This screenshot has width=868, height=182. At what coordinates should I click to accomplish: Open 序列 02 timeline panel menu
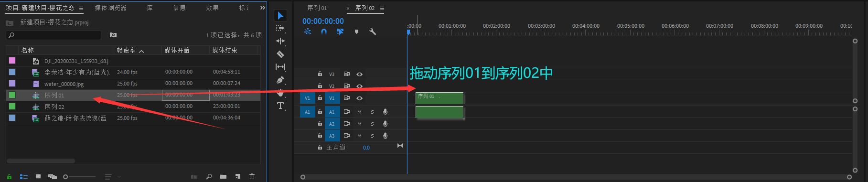(x=382, y=8)
